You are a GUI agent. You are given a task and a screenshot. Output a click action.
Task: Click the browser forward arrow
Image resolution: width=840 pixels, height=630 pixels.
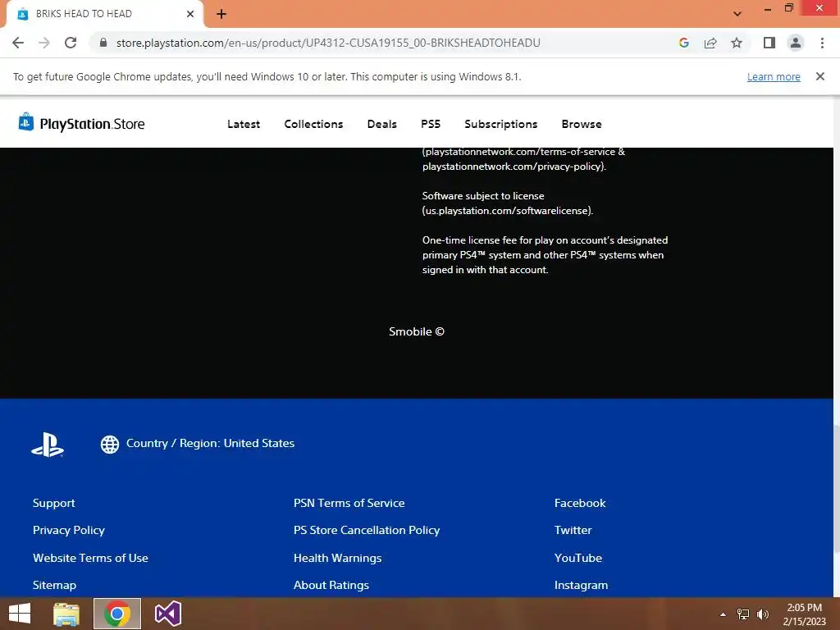44,43
